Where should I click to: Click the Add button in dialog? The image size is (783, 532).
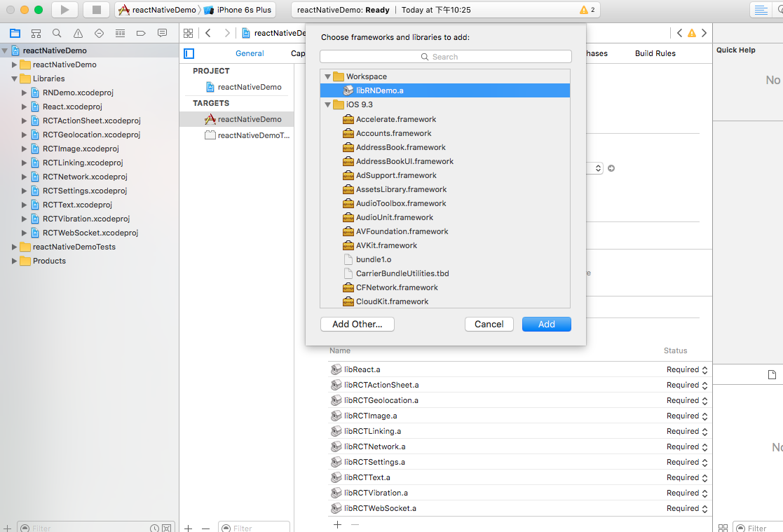(x=546, y=324)
